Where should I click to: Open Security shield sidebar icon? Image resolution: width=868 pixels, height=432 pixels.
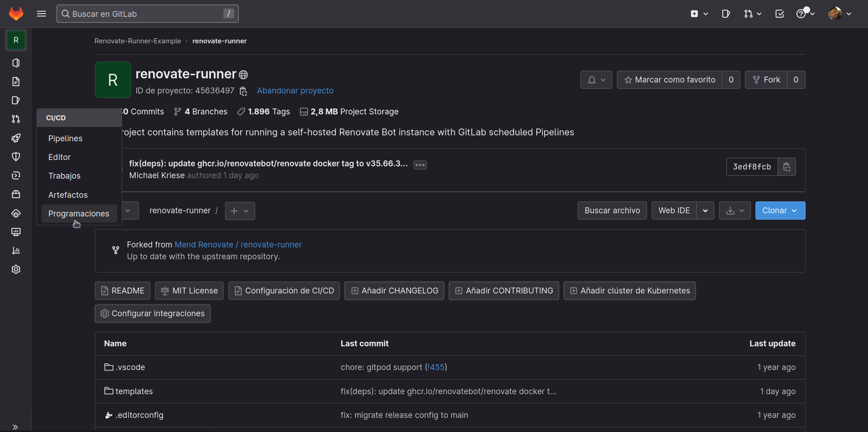coord(16,157)
